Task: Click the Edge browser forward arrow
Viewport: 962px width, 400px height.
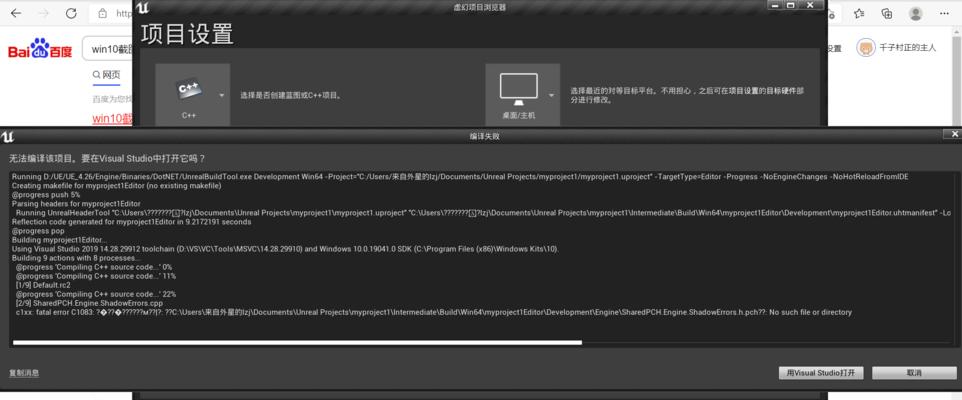Action: (44, 13)
